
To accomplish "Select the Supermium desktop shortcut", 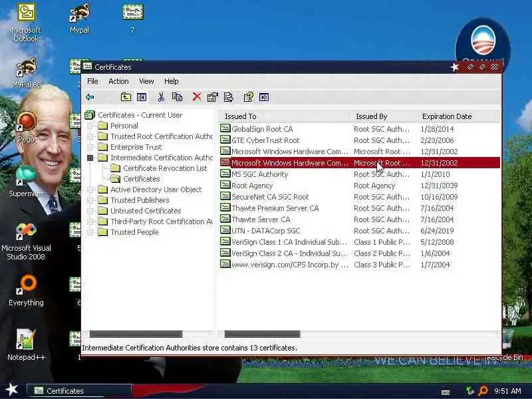I will coord(26,182).
